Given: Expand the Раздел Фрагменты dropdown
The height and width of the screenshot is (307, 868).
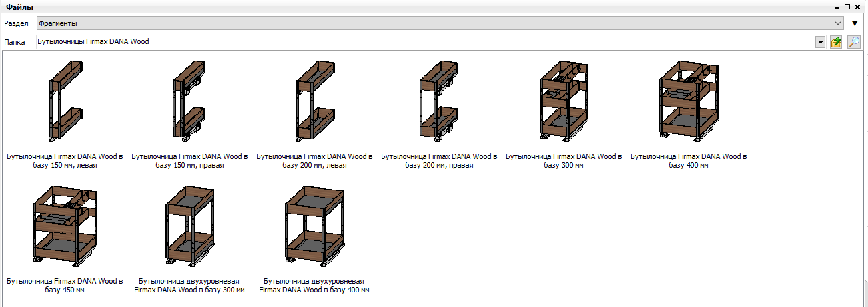Looking at the screenshot, I should (x=839, y=23).
